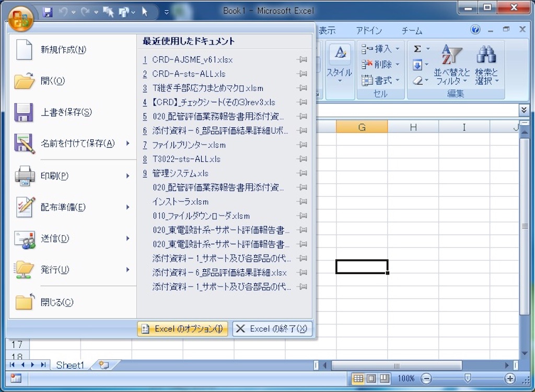Open recent file 【CRD】_チェックシート(その3)rev3.xls
535x392 pixels.
(x=214, y=102)
